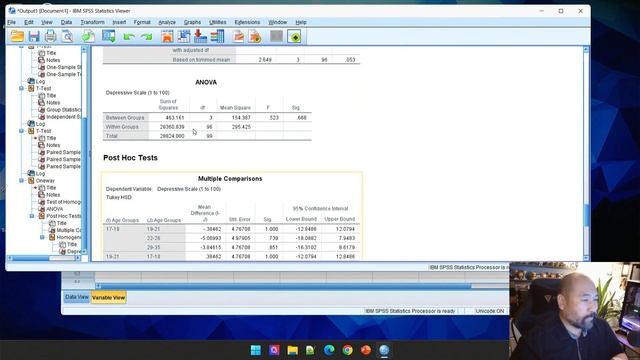The image size is (640, 360).
Task: Click the 295.425 mean square cell
Action: pyautogui.click(x=241, y=127)
